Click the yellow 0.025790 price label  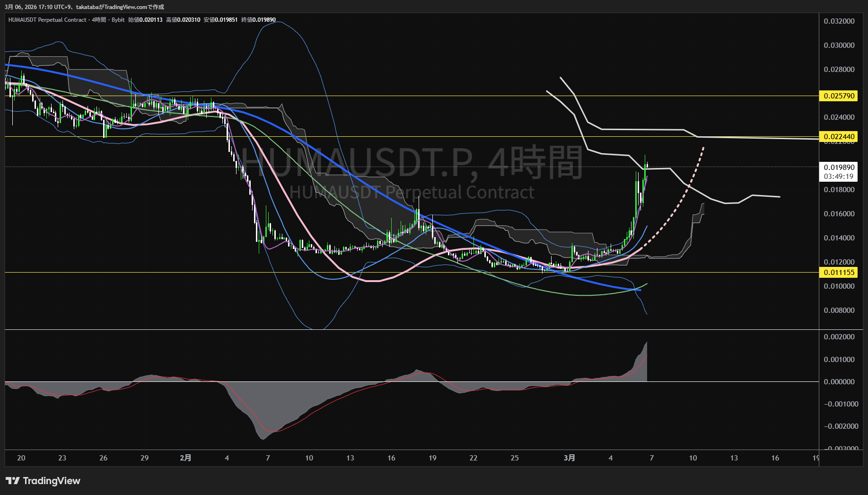839,96
